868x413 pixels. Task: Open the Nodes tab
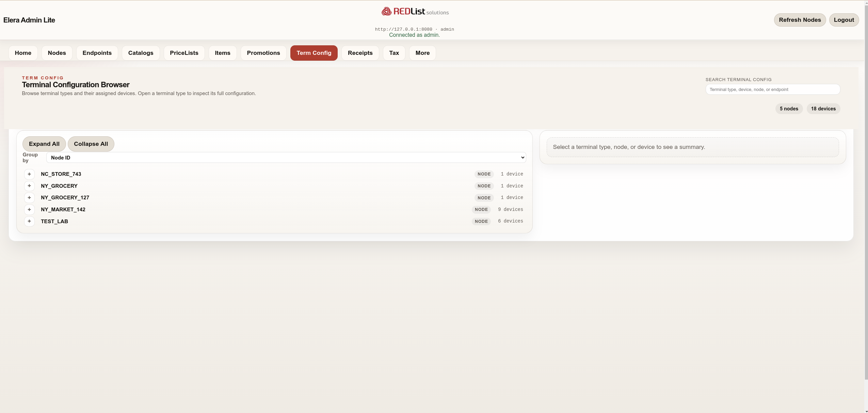[x=57, y=53]
